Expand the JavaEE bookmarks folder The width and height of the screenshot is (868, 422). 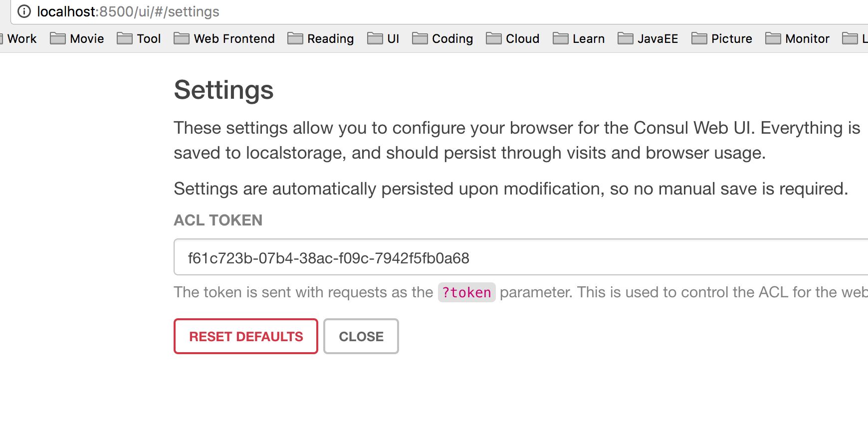click(x=648, y=39)
